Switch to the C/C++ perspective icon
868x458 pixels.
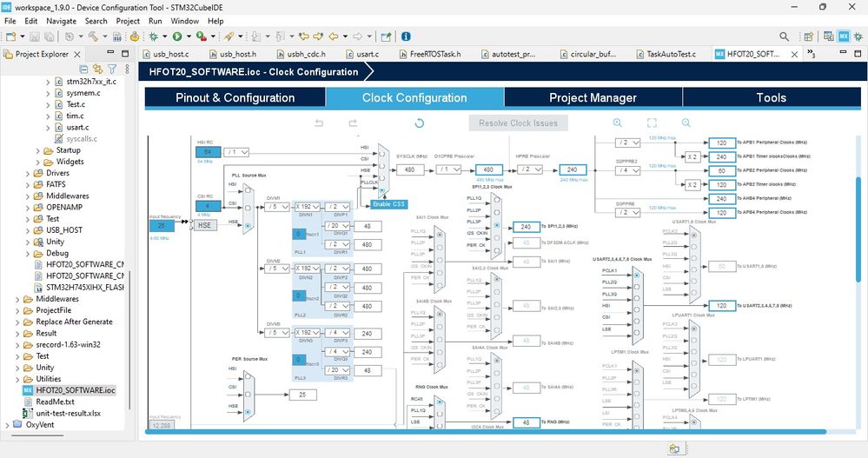[829, 37]
